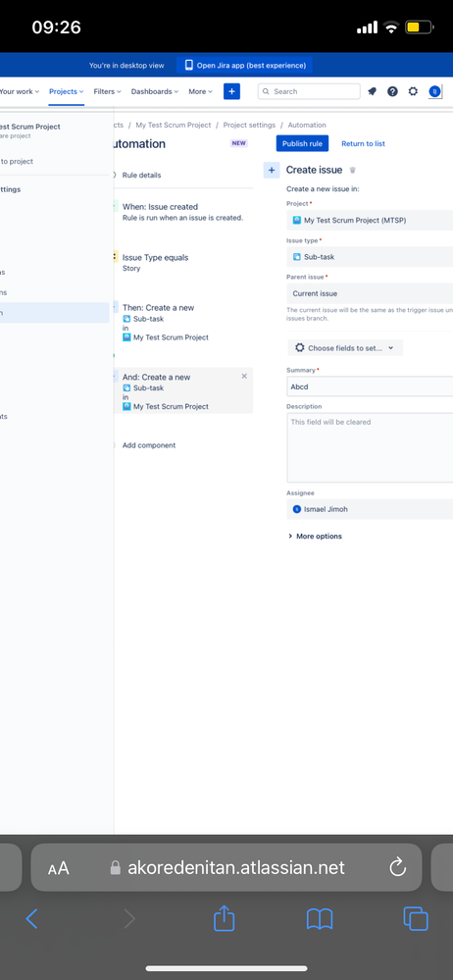Open My Test Scrum Project breadcrumb
The width and height of the screenshot is (453, 980).
tap(174, 125)
